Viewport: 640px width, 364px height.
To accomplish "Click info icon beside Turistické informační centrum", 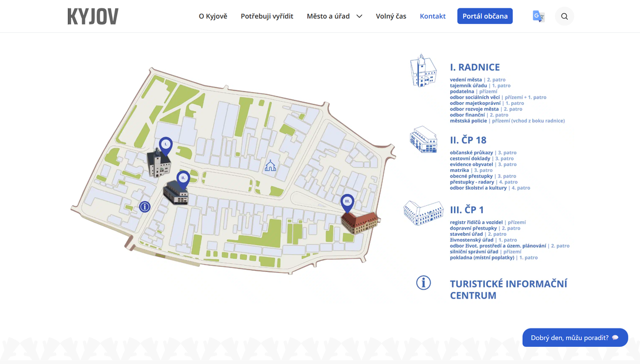I will (x=423, y=282).
